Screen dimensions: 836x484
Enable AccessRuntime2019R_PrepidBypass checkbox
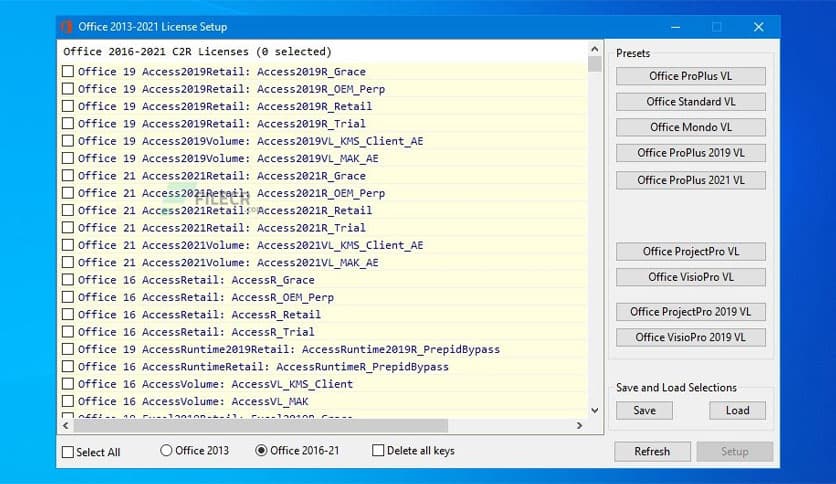click(x=68, y=349)
